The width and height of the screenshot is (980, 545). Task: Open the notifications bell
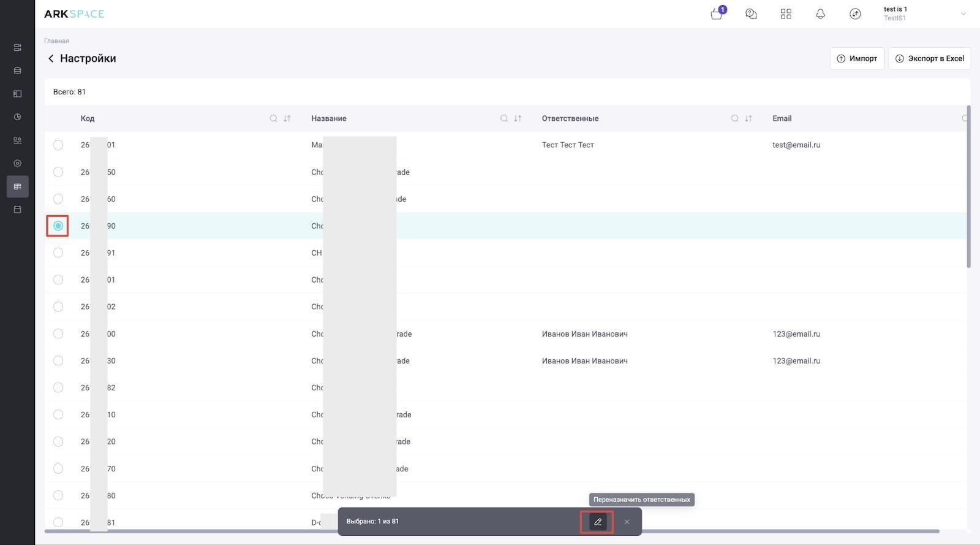820,14
